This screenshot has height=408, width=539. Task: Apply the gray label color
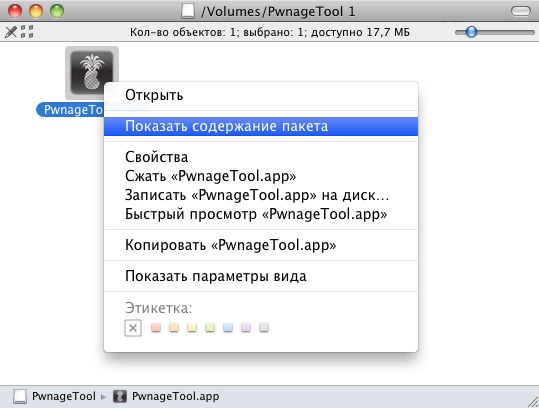pyautogui.click(x=264, y=327)
